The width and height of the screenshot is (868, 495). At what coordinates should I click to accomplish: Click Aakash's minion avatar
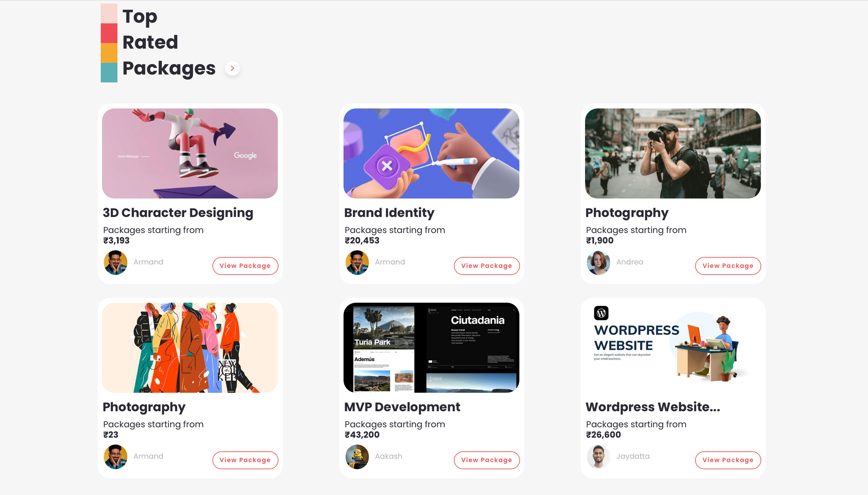click(x=357, y=457)
